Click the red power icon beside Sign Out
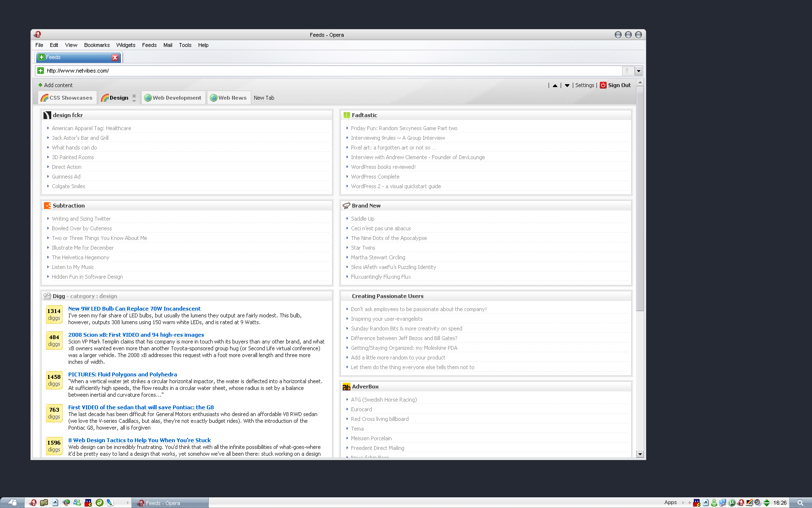 603,85
